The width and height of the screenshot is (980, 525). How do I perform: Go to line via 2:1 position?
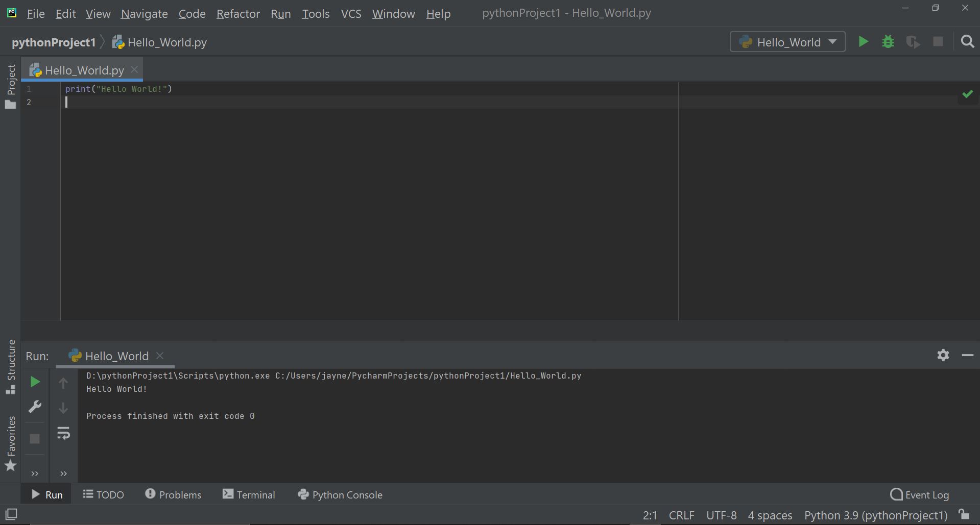(x=650, y=515)
